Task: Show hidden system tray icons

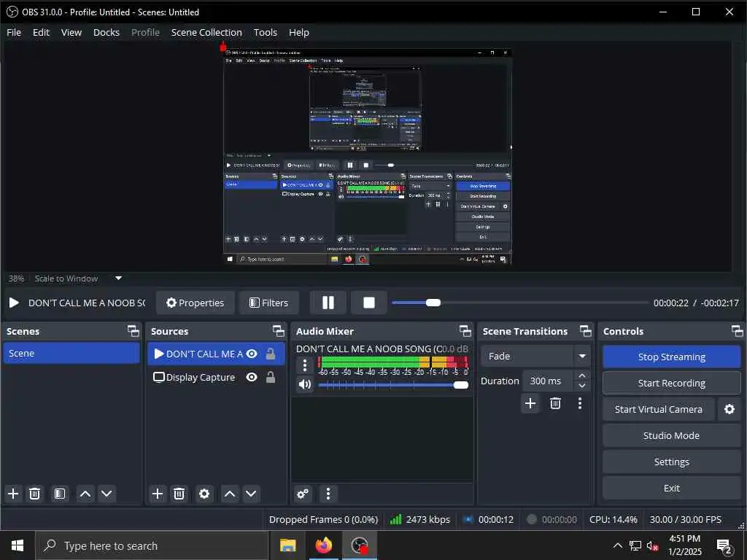Action: [617, 545]
